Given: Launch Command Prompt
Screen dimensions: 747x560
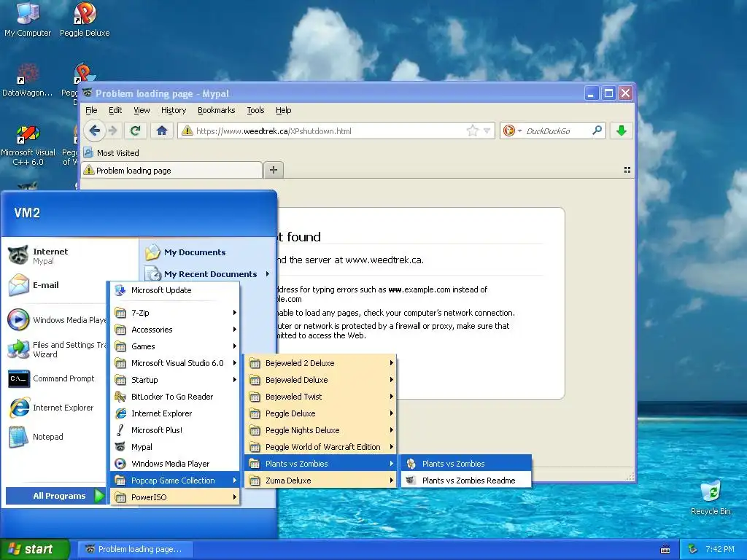Looking at the screenshot, I should pyautogui.click(x=56, y=378).
